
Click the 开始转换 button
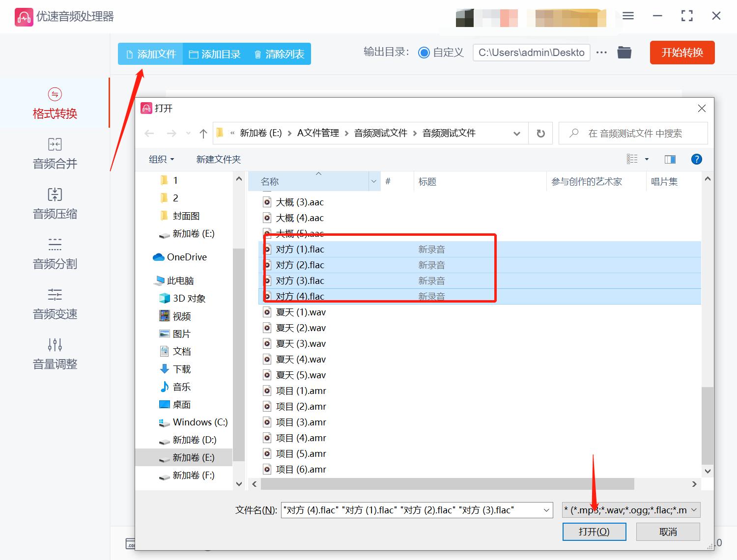[682, 53]
